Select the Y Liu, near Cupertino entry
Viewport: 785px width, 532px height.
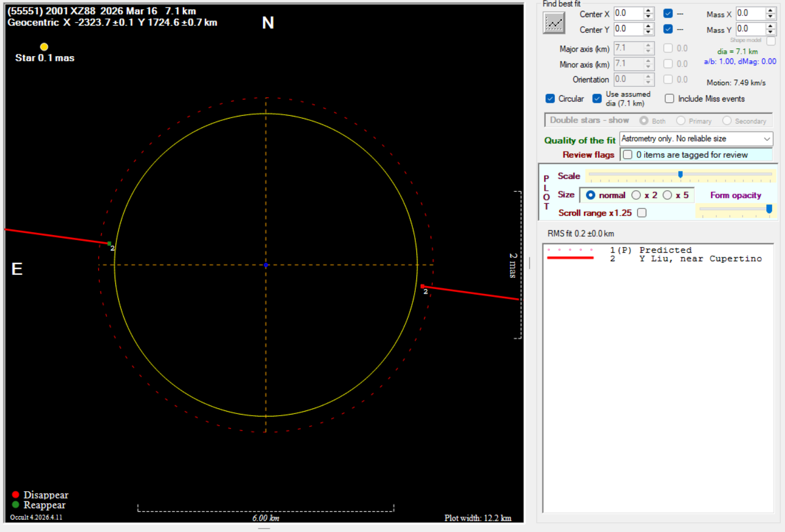click(700, 259)
